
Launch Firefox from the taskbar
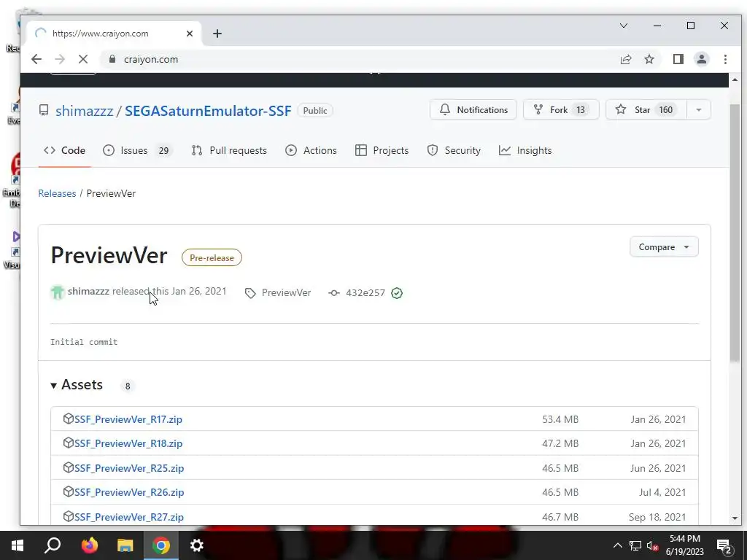89,545
